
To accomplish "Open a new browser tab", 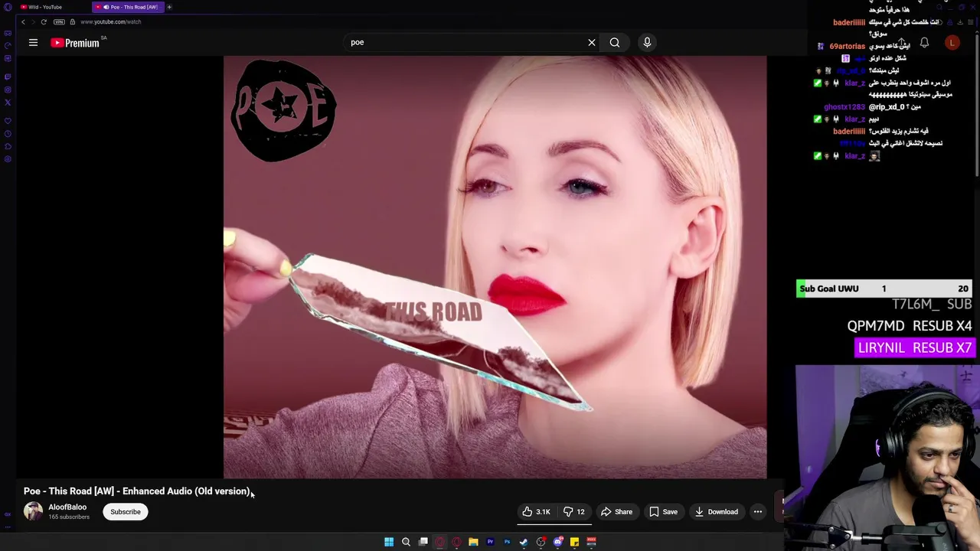I will pyautogui.click(x=169, y=7).
